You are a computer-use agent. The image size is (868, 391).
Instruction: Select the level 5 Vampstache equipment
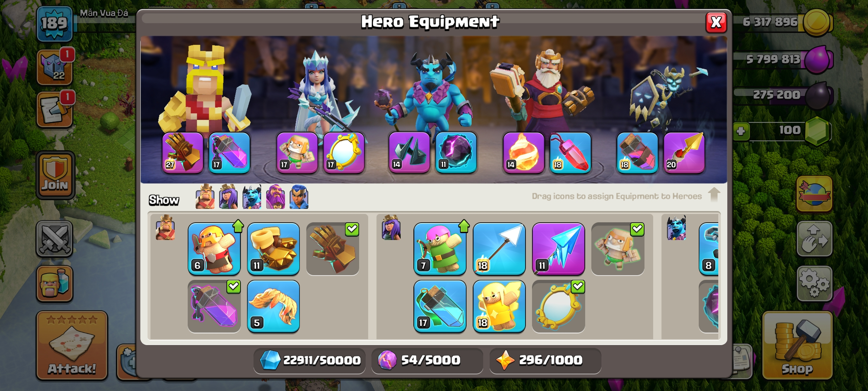tap(273, 306)
